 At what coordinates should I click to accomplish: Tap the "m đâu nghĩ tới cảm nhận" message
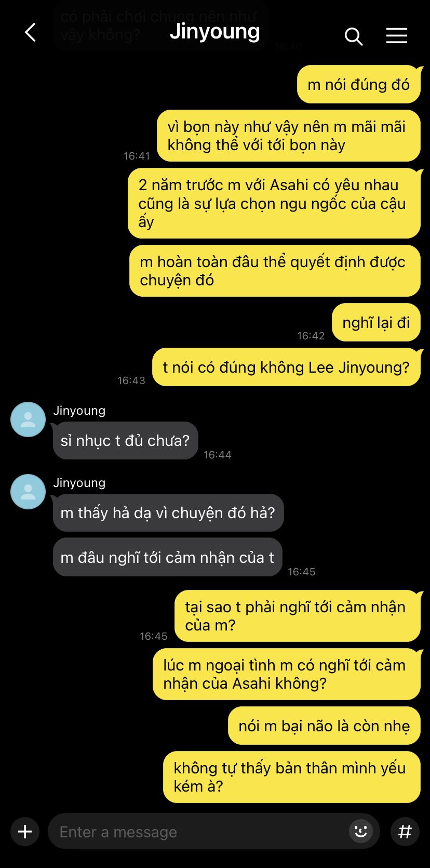click(167, 557)
